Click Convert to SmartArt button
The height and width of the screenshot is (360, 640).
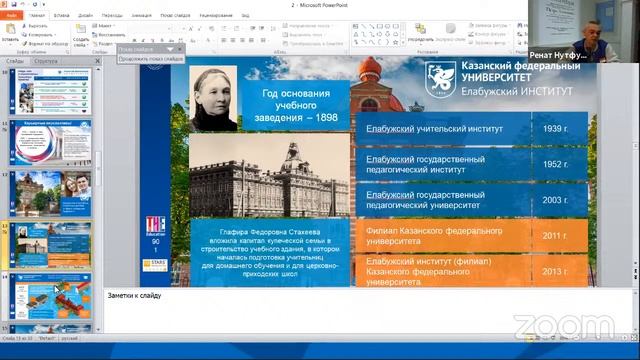pyautogui.click(x=313, y=44)
